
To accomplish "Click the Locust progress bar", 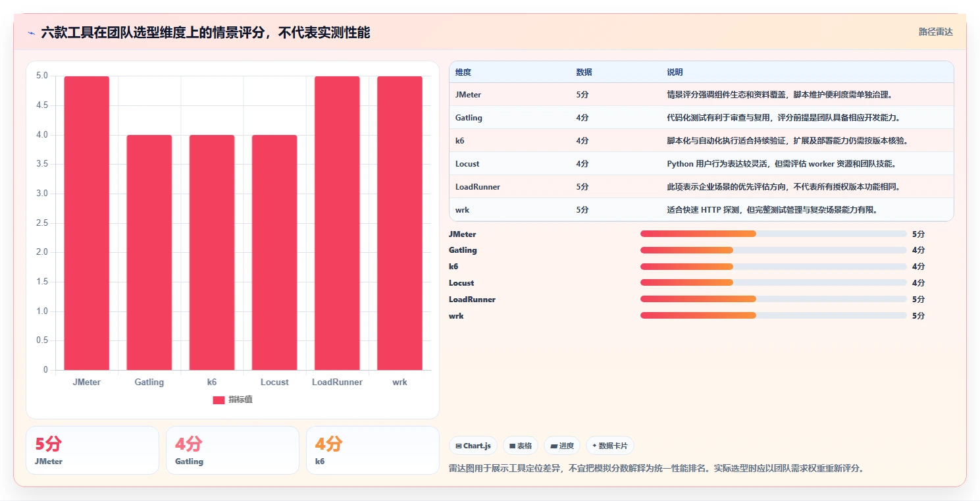I will pos(773,283).
